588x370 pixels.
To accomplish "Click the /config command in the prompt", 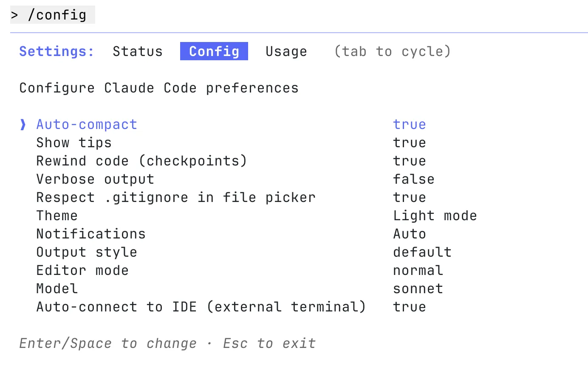I will click(56, 14).
